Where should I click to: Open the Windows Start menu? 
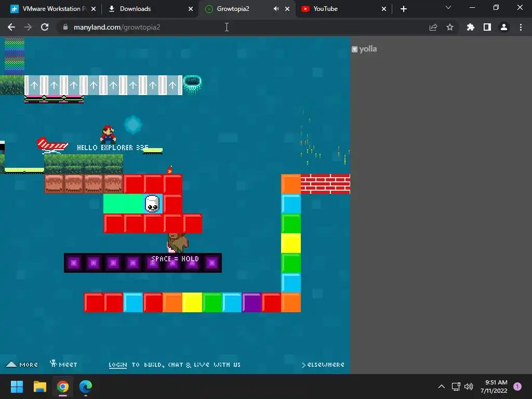[x=17, y=387]
